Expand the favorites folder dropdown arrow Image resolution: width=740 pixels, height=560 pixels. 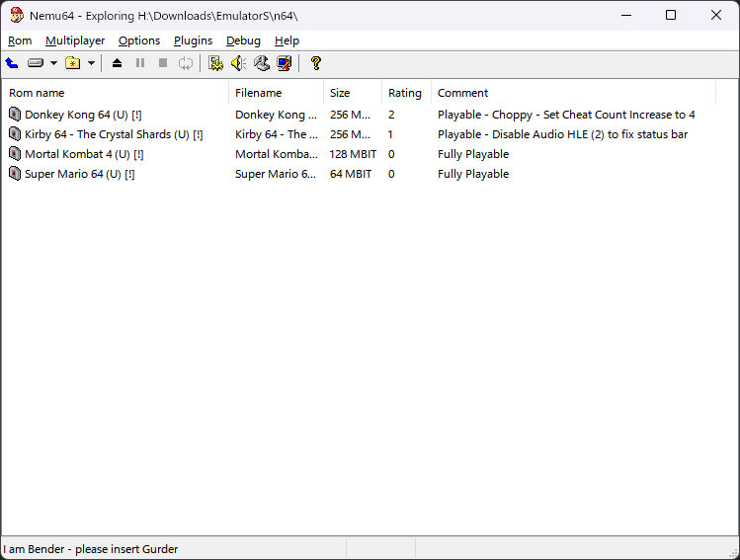coord(92,63)
